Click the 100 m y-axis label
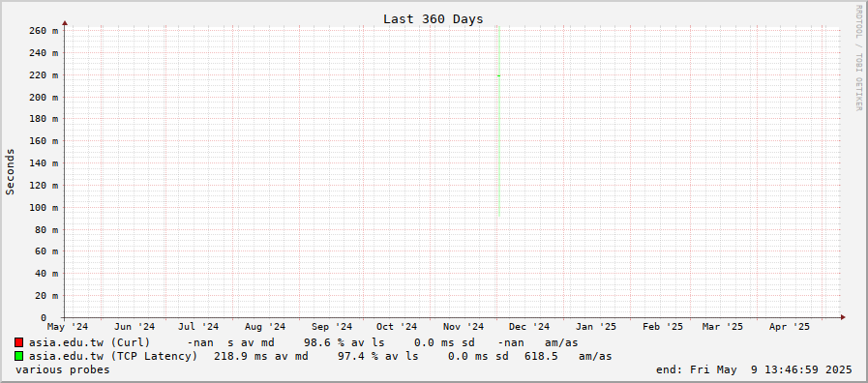 [44, 208]
